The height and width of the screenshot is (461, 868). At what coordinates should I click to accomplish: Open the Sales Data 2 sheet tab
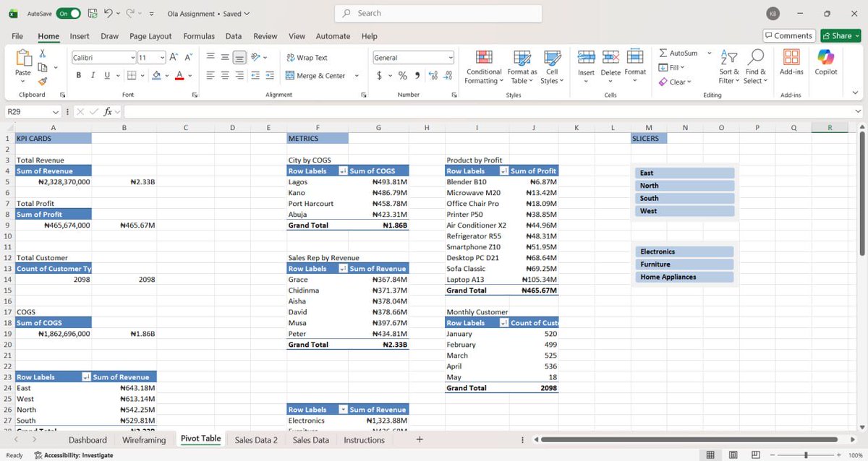256,440
